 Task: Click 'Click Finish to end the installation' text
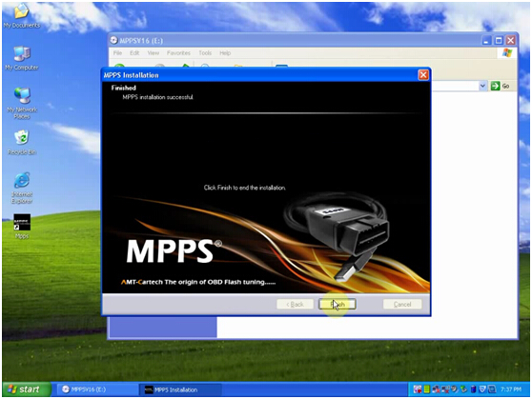pyautogui.click(x=245, y=188)
